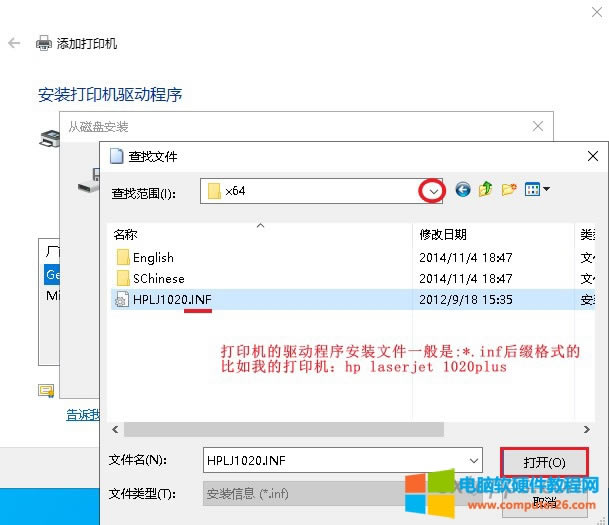
Task: Sort by the 修改日期 column header
Action: point(443,235)
